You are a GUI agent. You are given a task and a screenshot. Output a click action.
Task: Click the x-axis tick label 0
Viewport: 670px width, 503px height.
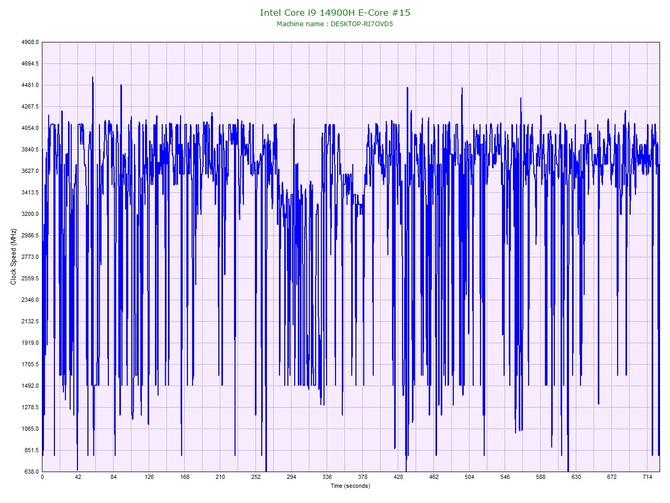click(x=42, y=477)
